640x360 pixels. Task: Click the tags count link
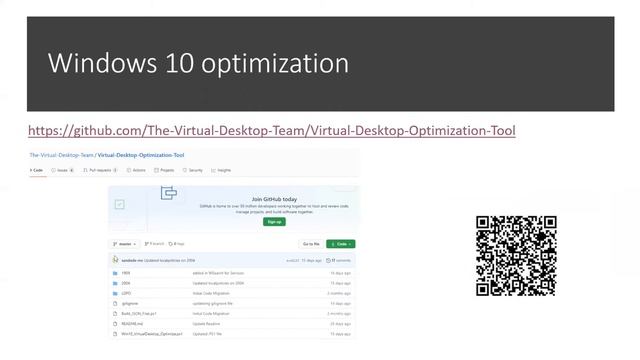point(177,244)
